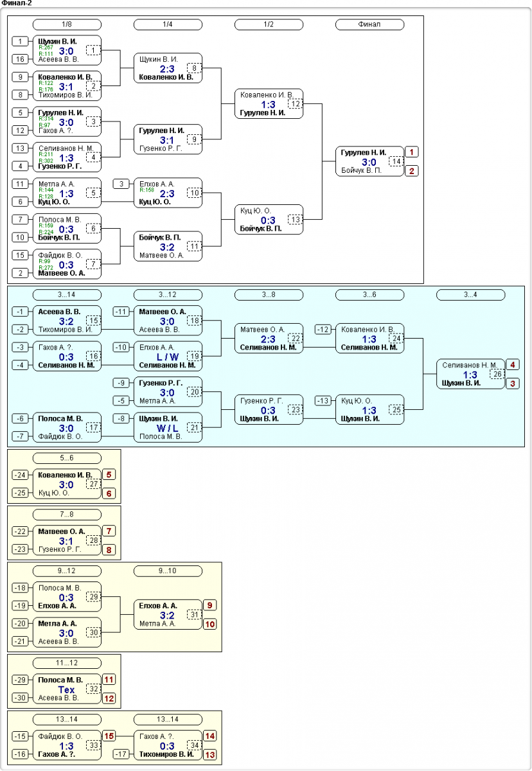Click rating "R:302" above Гузенко Р. Г.

point(45,161)
